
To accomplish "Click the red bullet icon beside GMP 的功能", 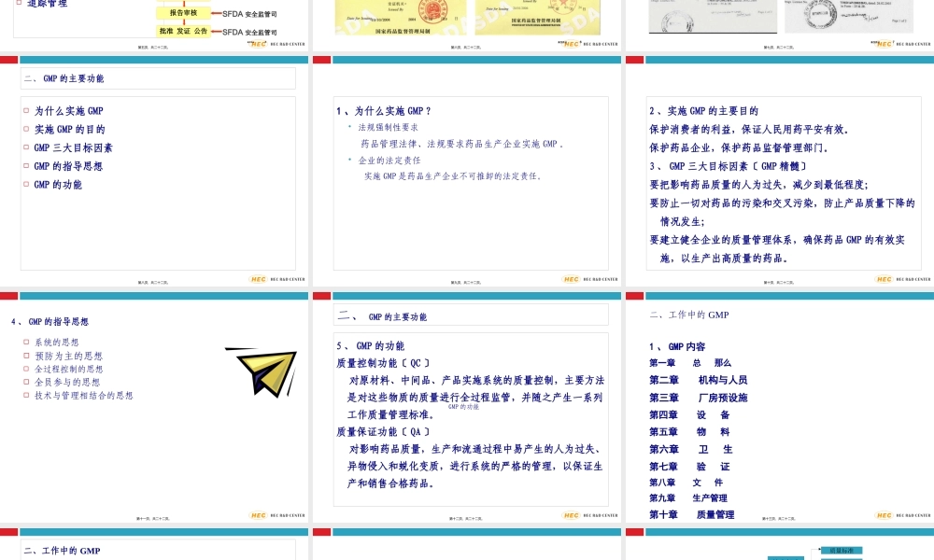I will 26,186.
